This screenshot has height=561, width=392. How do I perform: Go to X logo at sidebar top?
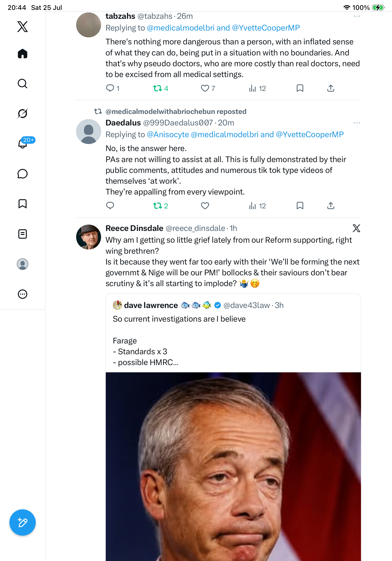click(x=23, y=26)
